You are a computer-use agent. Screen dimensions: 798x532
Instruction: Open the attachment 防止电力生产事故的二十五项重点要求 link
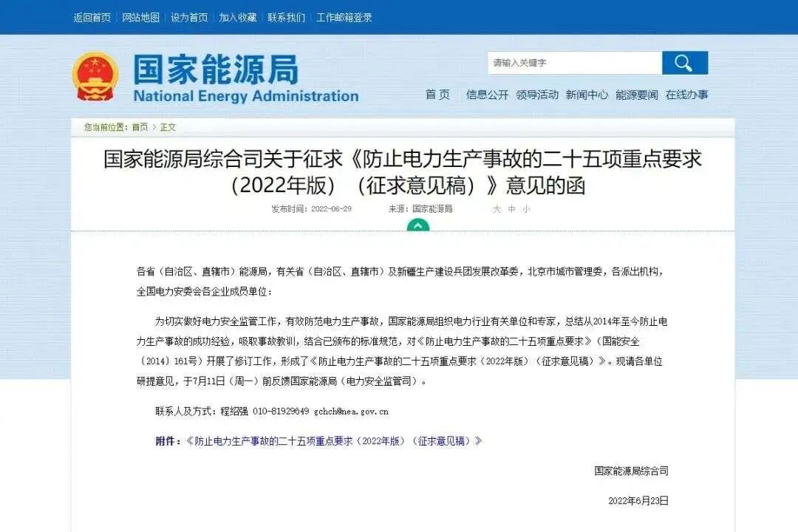tap(334, 441)
